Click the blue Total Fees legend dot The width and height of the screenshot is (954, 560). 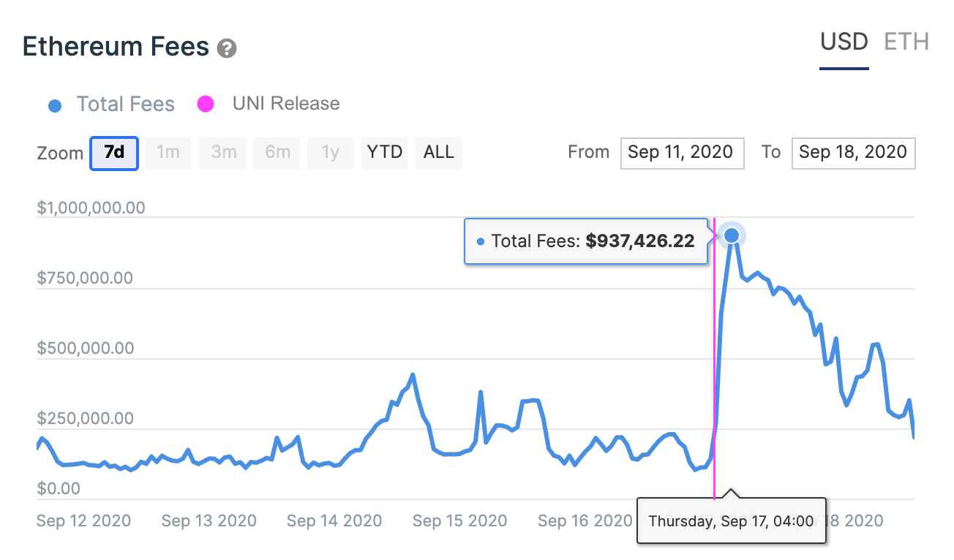(x=55, y=105)
